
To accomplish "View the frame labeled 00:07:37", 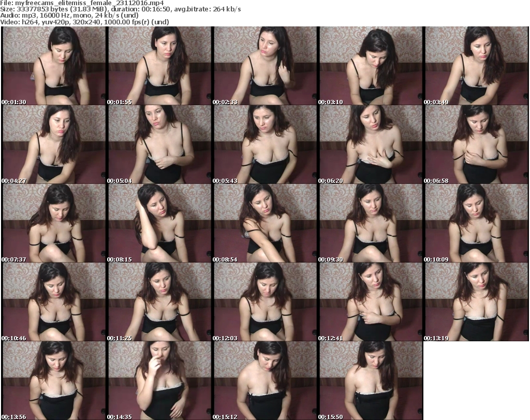I will pos(54,223).
